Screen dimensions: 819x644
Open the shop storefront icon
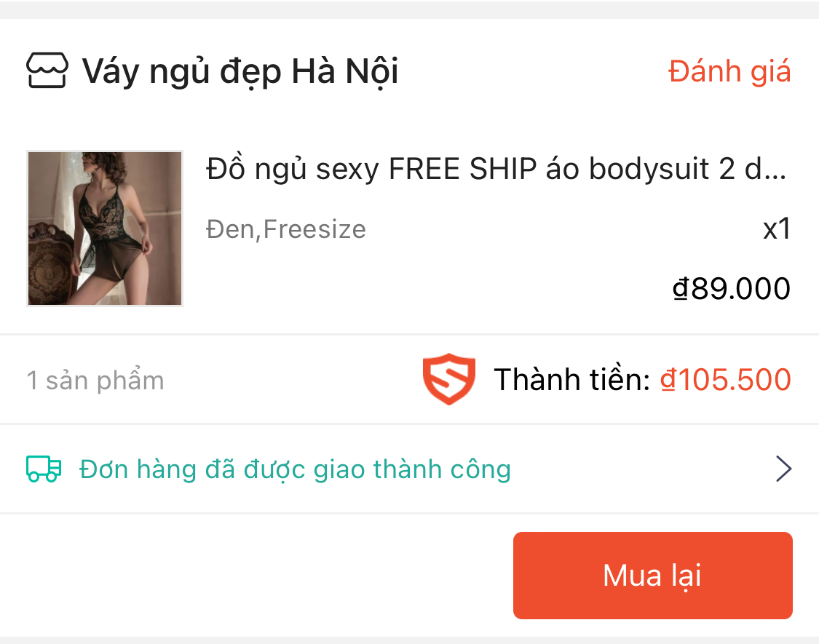coord(47,70)
